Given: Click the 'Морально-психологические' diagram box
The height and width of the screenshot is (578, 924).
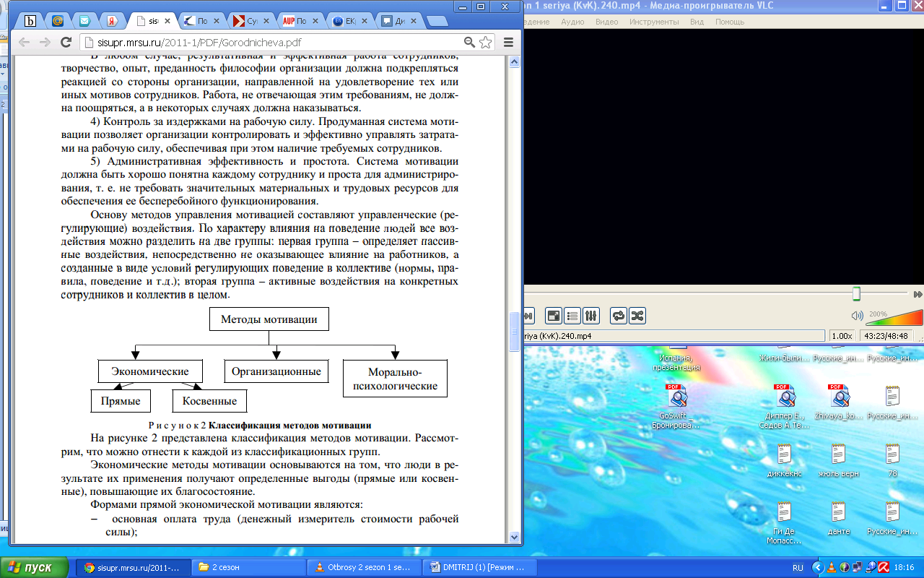Looking at the screenshot, I should (395, 379).
